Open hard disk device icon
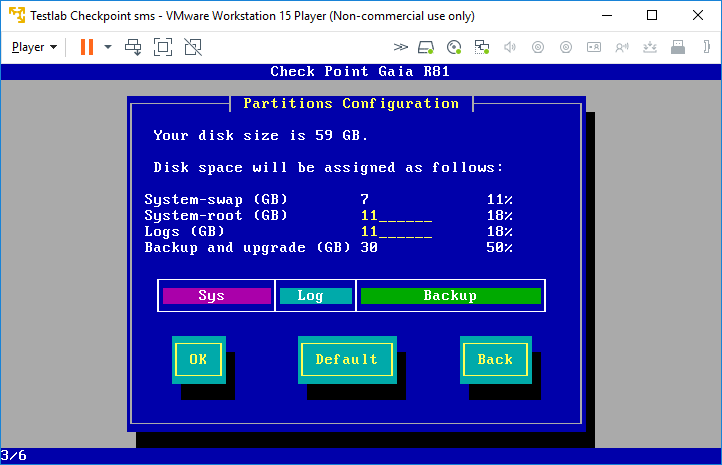This screenshot has width=722, height=465. pos(426,47)
